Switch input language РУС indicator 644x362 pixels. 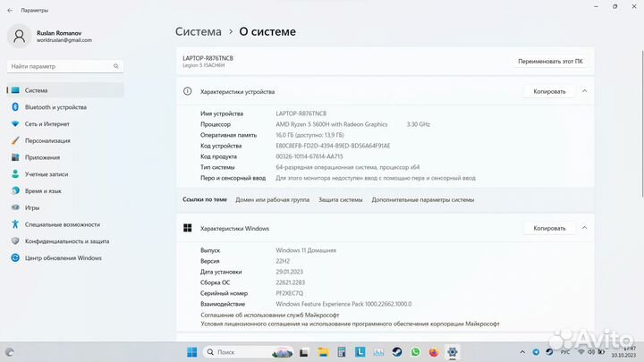coord(565,352)
